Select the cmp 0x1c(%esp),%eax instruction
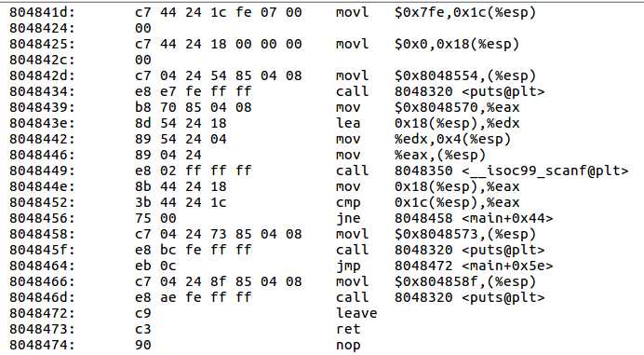The width and height of the screenshot is (644, 355). coord(427,202)
